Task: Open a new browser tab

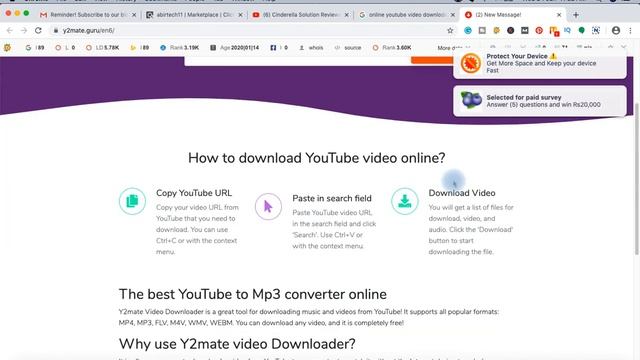Action: [x=576, y=15]
